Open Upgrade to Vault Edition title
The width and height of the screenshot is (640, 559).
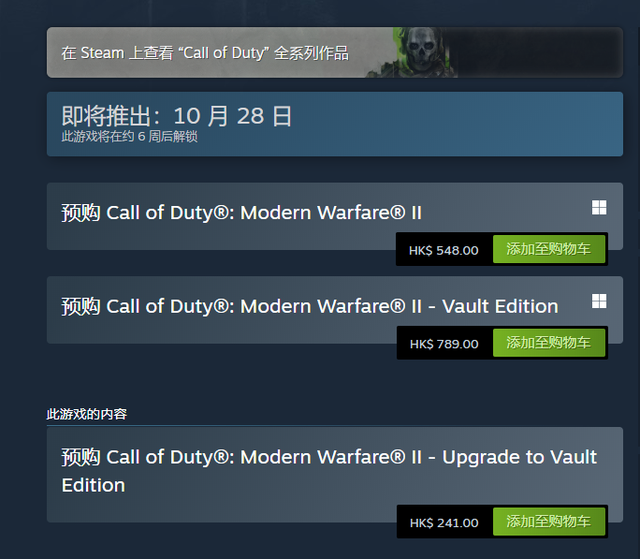(329, 471)
